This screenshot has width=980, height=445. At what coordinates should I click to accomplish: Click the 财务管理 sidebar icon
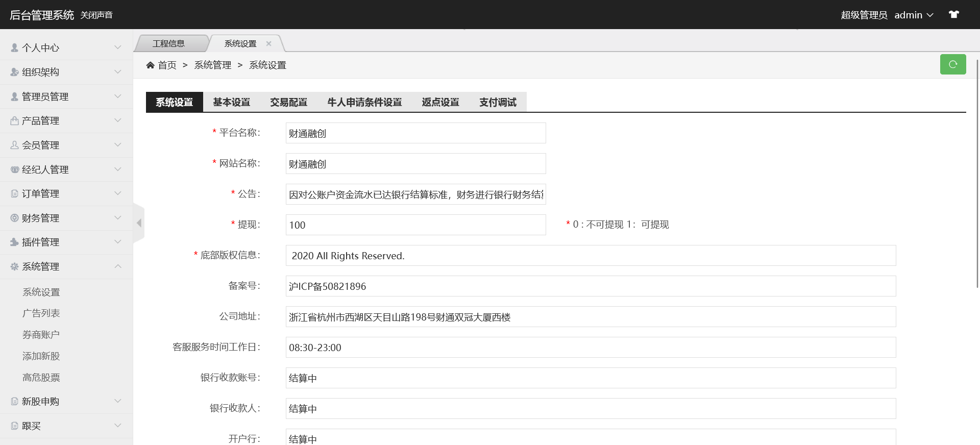click(x=14, y=218)
